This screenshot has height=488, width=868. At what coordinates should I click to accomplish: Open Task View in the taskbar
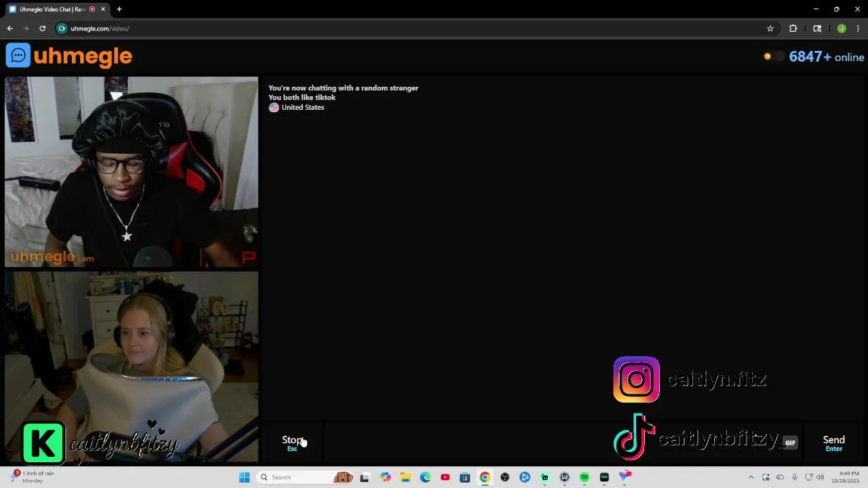(x=364, y=477)
